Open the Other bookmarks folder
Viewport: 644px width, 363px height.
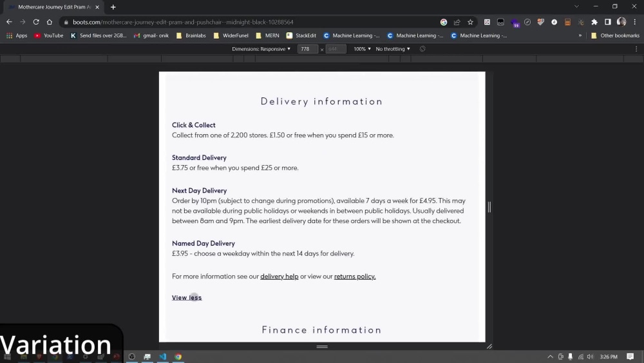[x=615, y=35]
